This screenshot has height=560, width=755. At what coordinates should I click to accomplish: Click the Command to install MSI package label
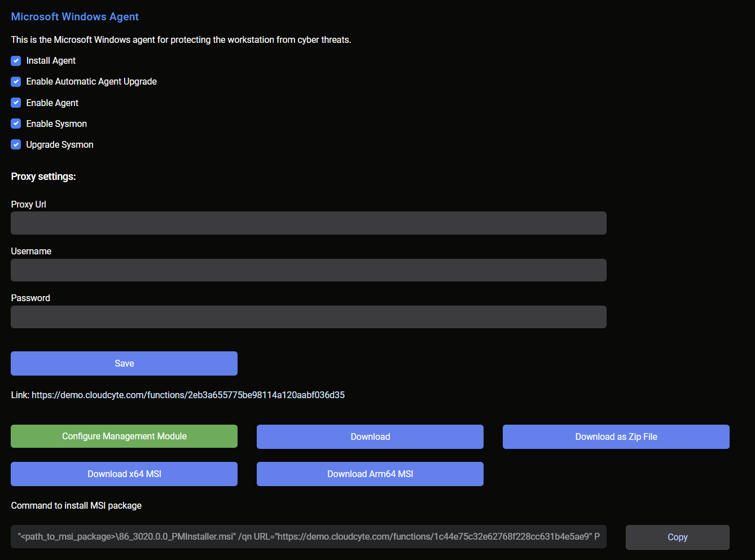tap(76, 506)
